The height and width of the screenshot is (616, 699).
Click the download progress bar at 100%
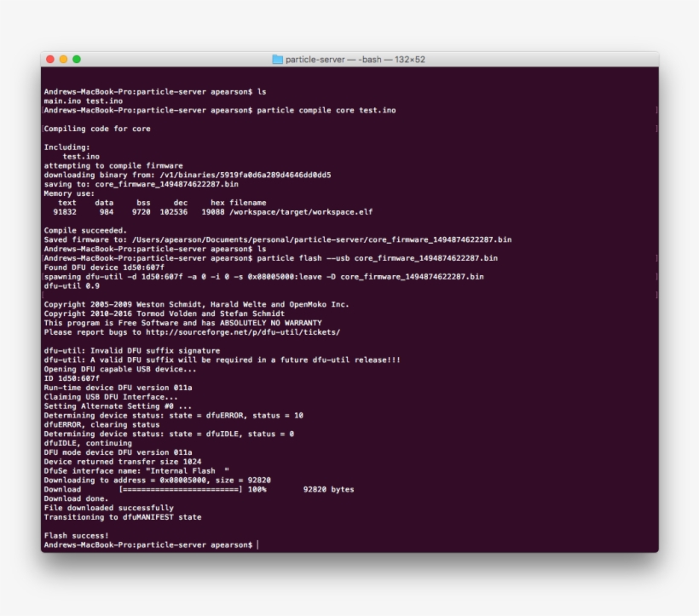[181, 490]
